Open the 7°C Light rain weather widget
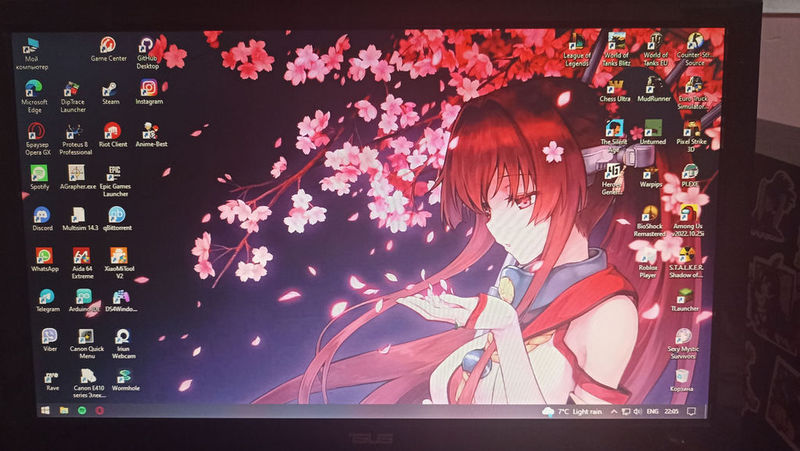The image size is (800, 451). point(572,411)
